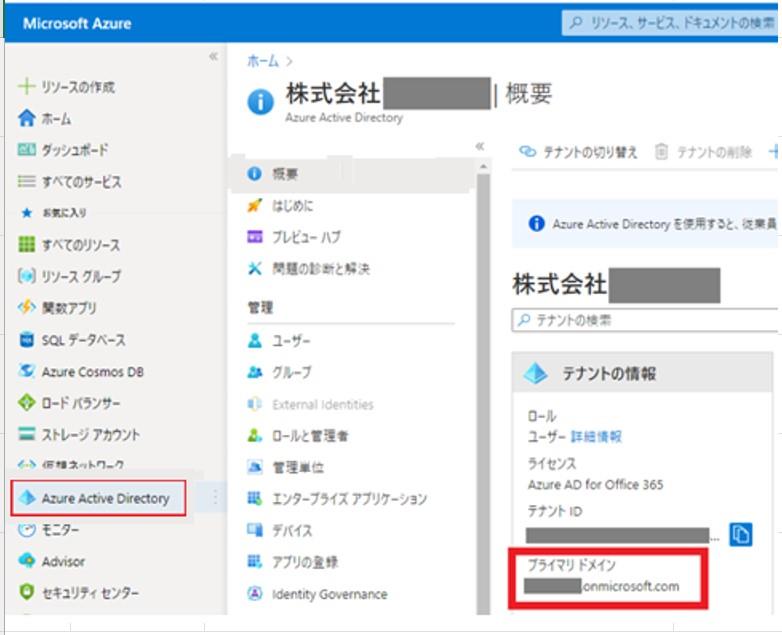Open すべてのサービス list
The height and width of the screenshot is (635, 782).
coord(69,182)
